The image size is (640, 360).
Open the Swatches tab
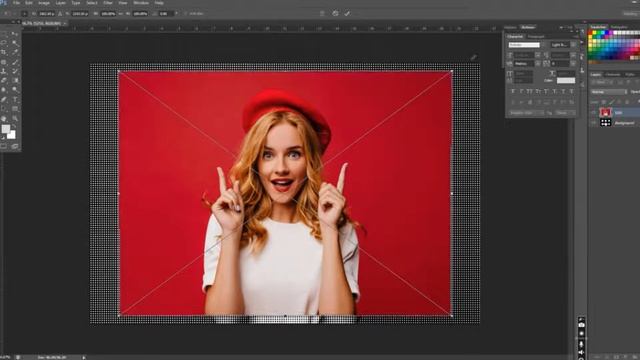coord(598,27)
